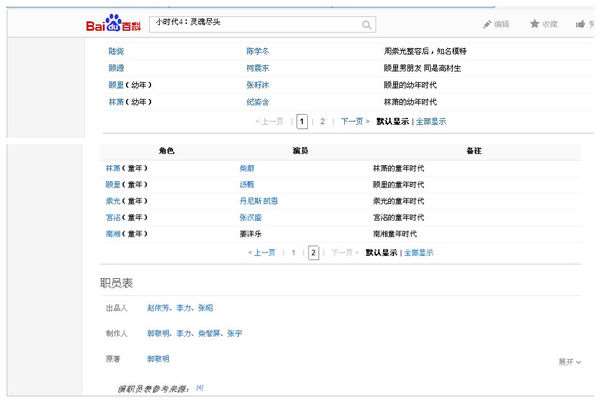Open 李力 link in 制作人 row
The height and width of the screenshot is (403, 600).
tap(183, 333)
